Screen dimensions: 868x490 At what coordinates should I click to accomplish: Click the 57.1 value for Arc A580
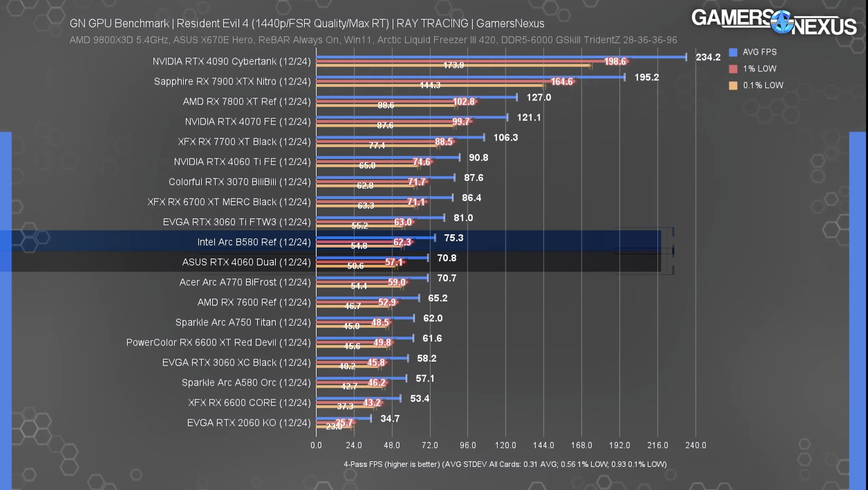click(425, 378)
